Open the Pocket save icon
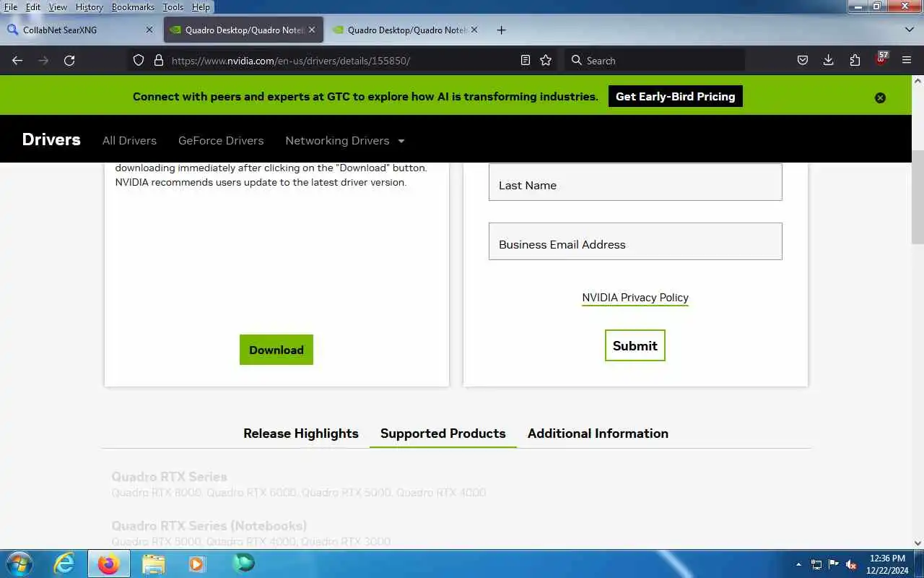The height and width of the screenshot is (578, 924). pos(802,61)
